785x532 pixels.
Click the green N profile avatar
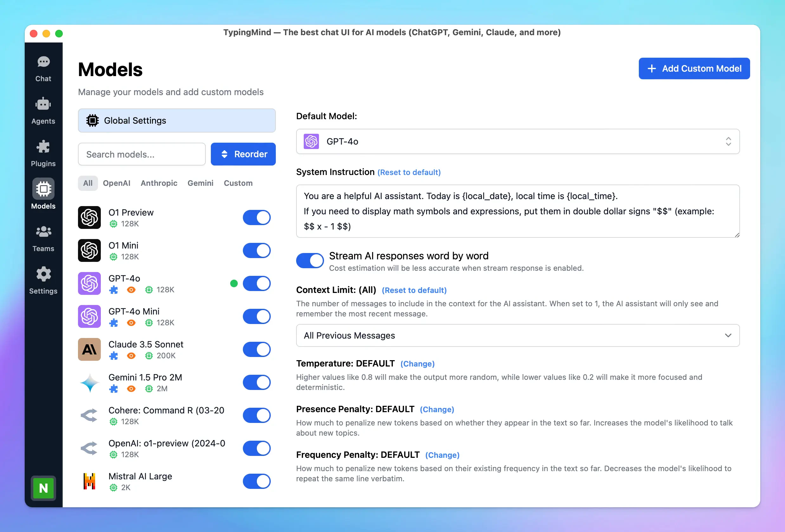(x=43, y=488)
